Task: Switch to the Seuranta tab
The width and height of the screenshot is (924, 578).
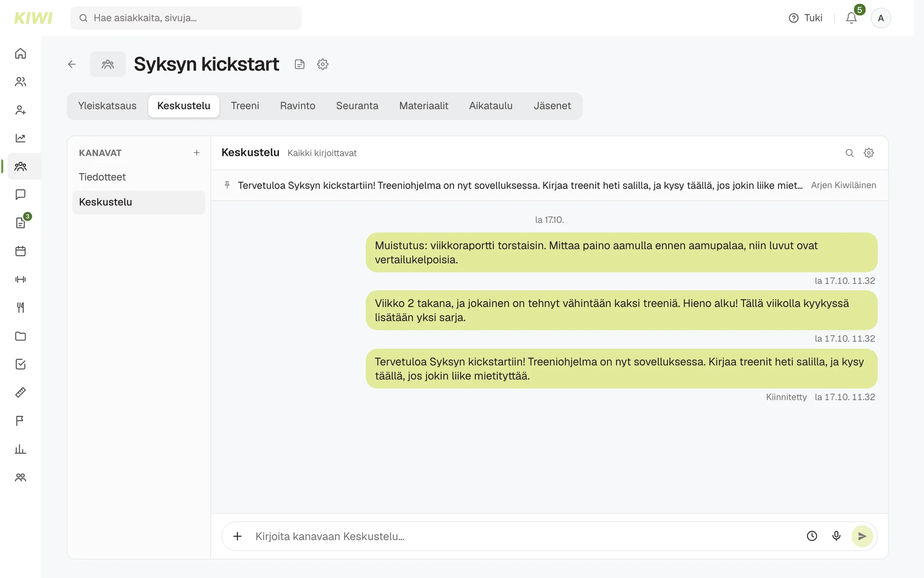Action: tap(357, 106)
